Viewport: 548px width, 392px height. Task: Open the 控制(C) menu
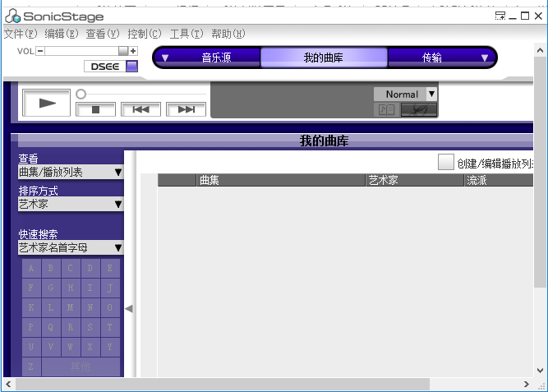click(145, 34)
